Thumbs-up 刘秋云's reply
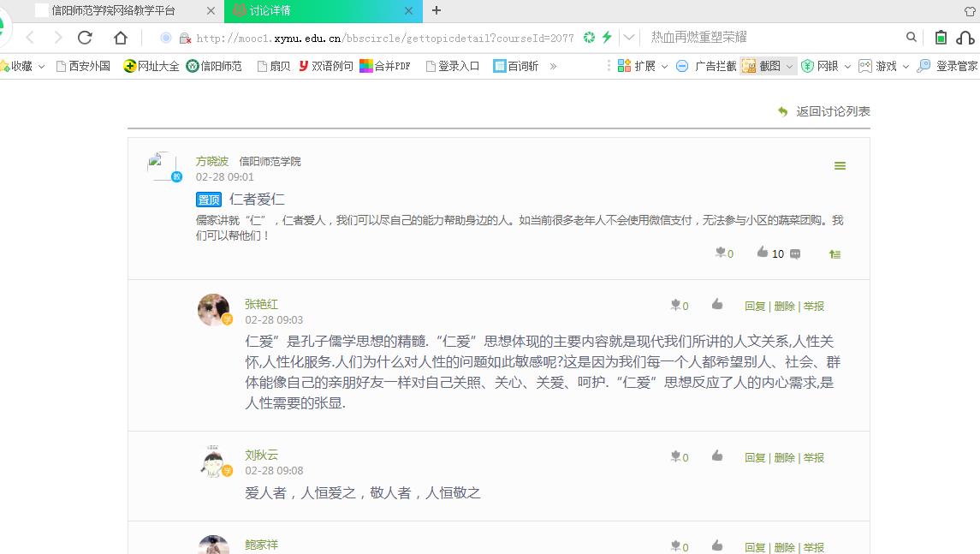980x554 pixels. click(717, 456)
